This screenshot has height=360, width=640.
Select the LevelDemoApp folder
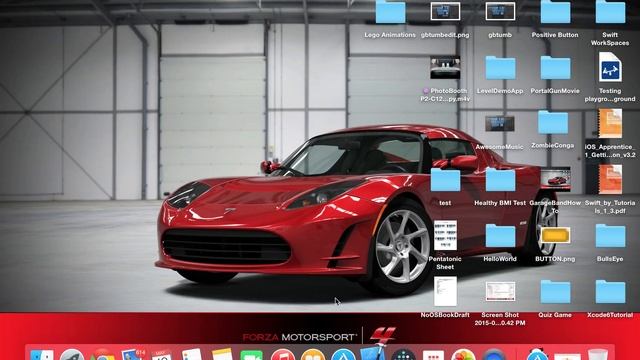pos(500,68)
